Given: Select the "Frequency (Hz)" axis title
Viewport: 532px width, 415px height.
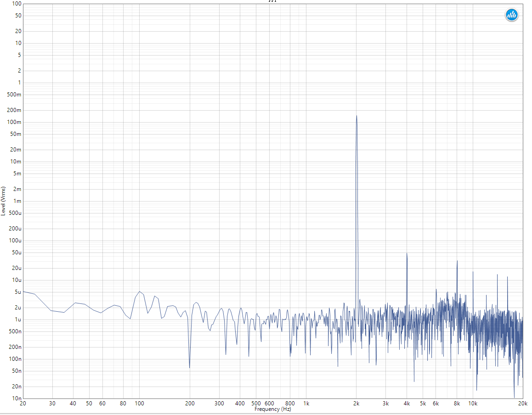Looking at the screenshot, I should click(x=273, y=409).
